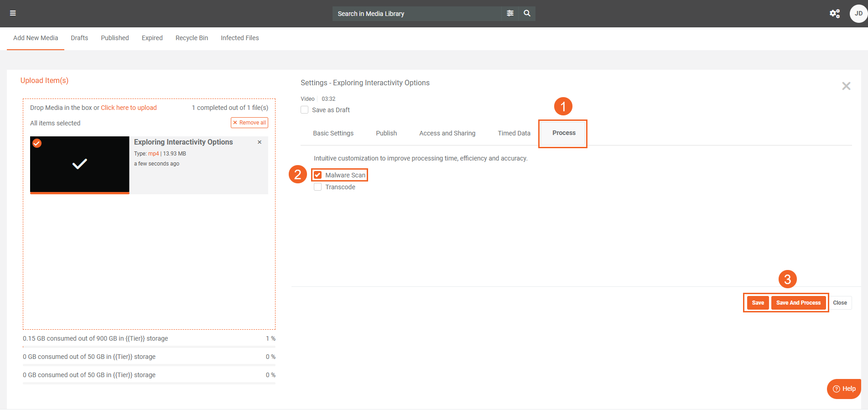Remove the Exploring Interactivity Options upload item
Viewport: 868px width, 415px height.
(260, 142)
